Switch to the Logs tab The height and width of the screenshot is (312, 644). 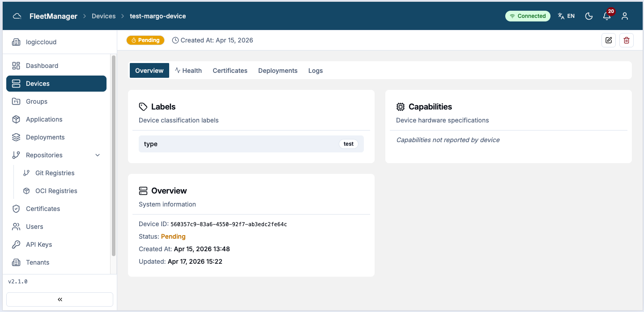(x=316, y=71)
